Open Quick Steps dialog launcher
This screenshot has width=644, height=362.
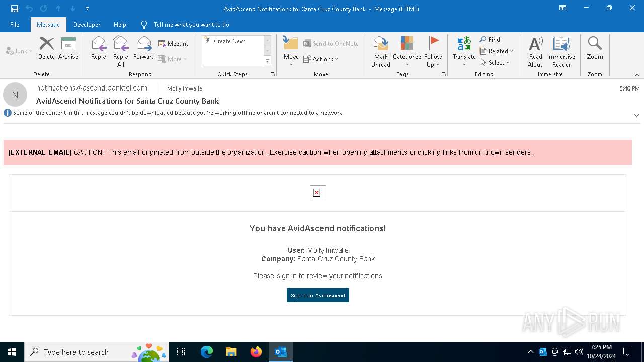(x=273, y=74)
